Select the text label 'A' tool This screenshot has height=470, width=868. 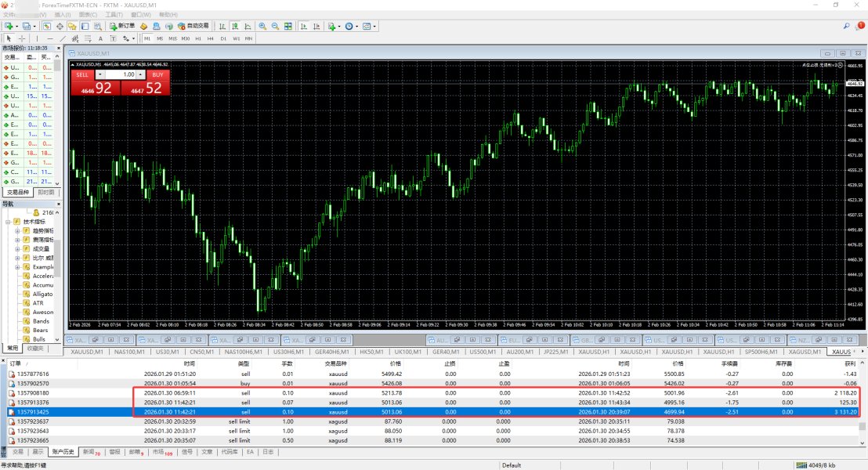100,38
